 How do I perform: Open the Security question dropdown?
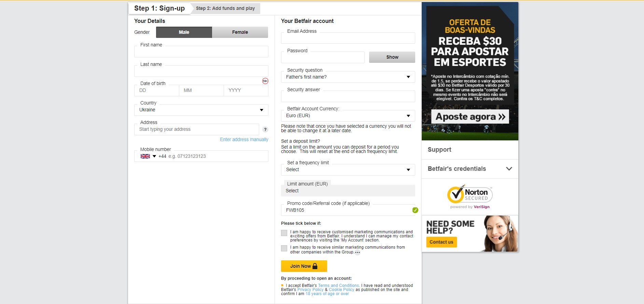348,77
